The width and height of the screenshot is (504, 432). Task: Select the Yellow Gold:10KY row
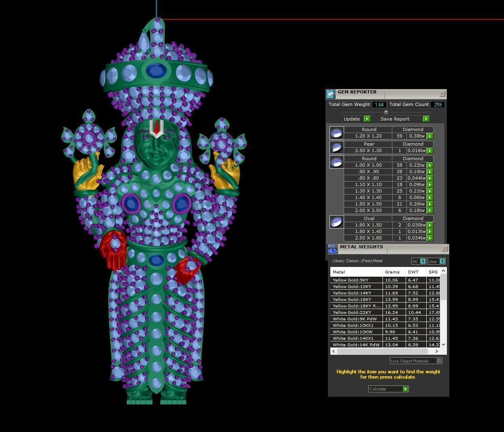click(385, 287)
